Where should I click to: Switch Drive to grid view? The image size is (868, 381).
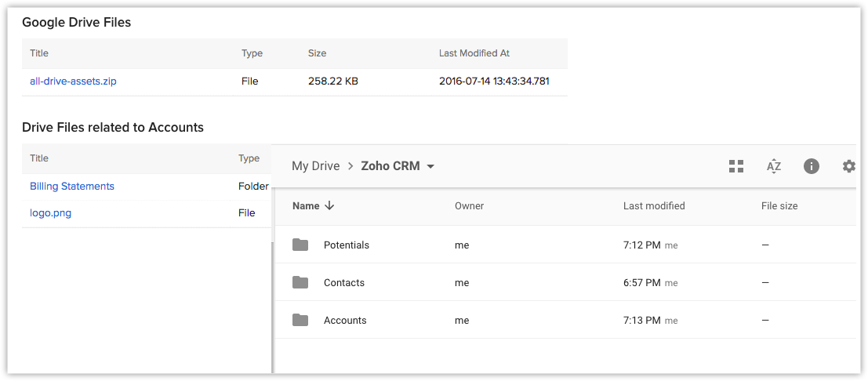735,166
